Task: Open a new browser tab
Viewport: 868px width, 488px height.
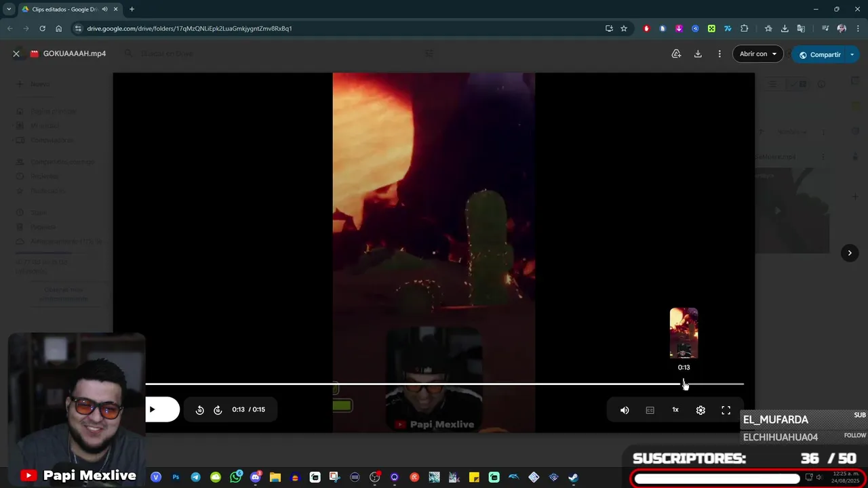Action: pos(132,9)
